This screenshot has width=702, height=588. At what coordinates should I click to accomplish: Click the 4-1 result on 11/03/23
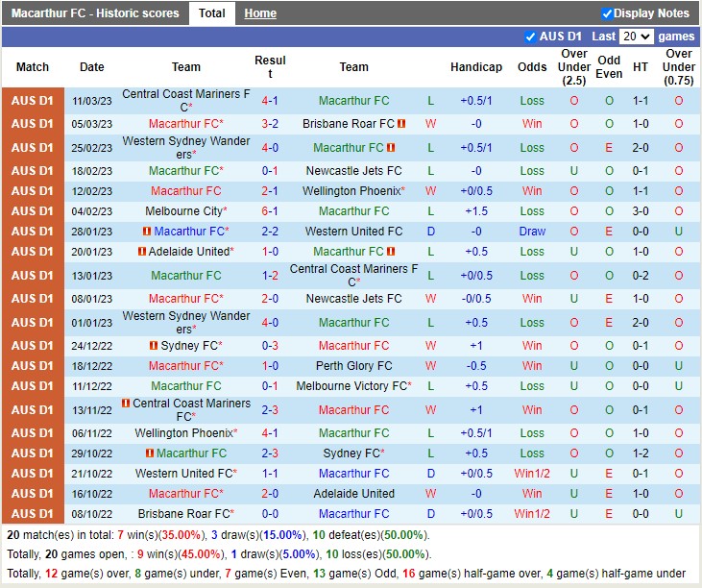270,101
